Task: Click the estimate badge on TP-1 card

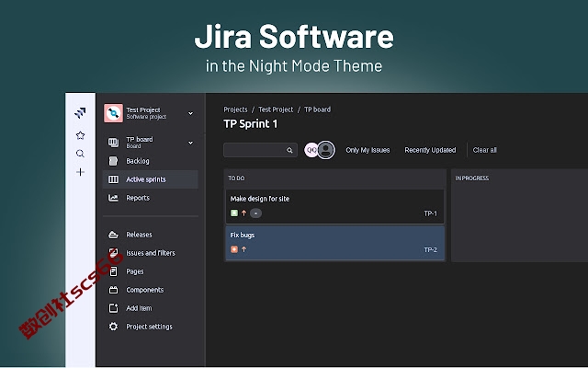Action: (255, 213)
